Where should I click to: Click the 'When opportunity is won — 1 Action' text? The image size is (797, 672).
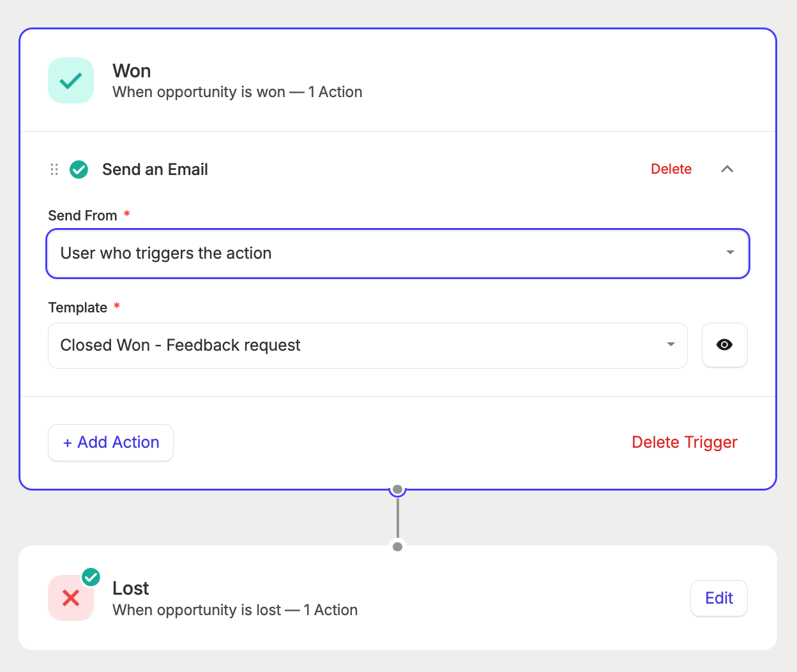(x=237, y=92)
